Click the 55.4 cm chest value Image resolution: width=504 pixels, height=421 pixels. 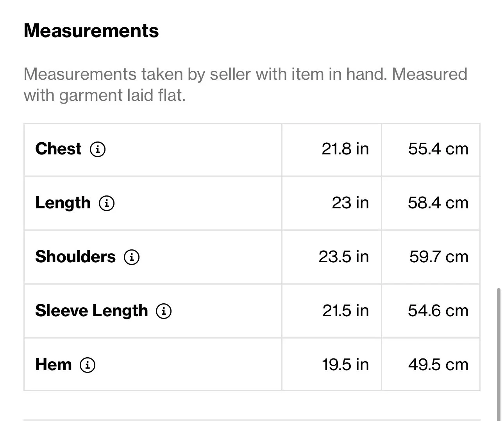pos(438,149)
